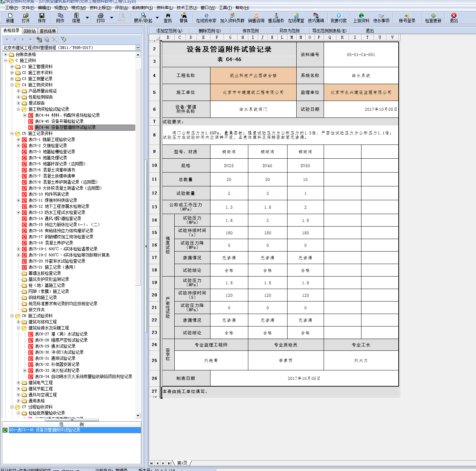Click 保存范例 button
The width and height of the screenshot is (476, 471).
[x=251, y=31]
